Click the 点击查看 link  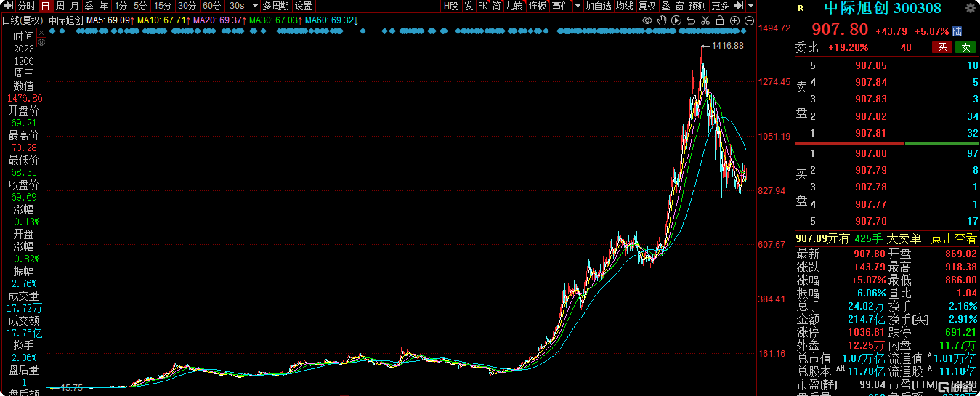(x=954, y=239)
